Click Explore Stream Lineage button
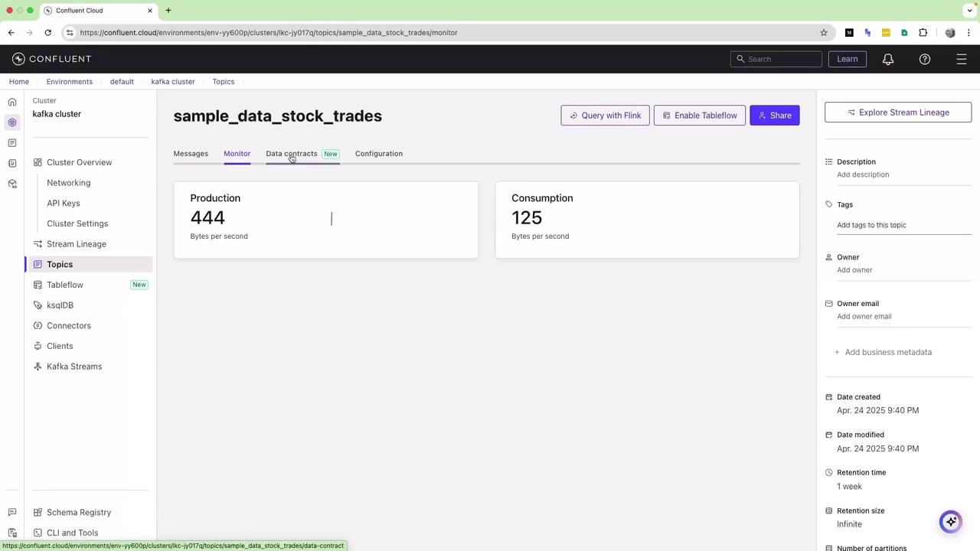 (898, 112)
